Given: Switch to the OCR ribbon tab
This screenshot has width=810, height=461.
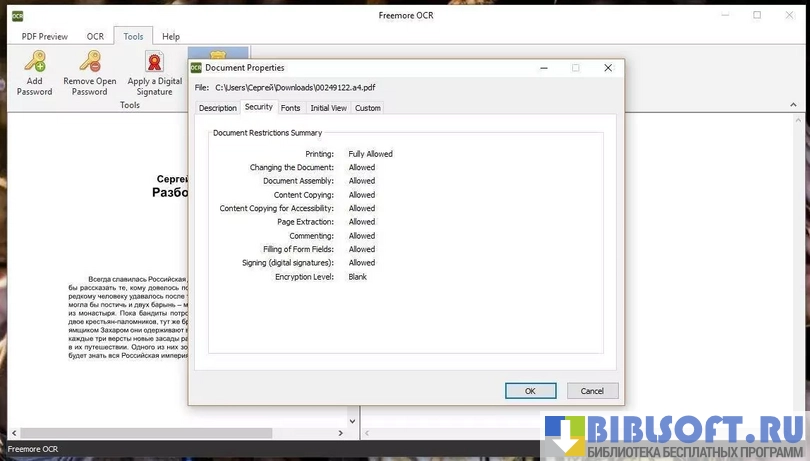Looking at the screenshot, I should pos(95,36).
